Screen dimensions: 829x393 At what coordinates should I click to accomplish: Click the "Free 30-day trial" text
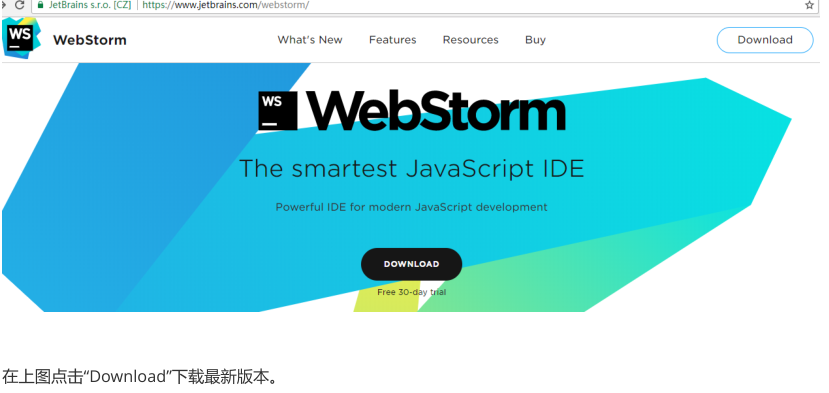point(411,292)
